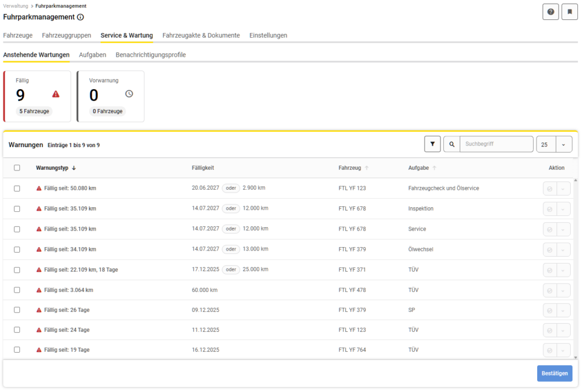
Task: Navigate to Verwaltung breadcrumb link
Action: pyautogui.click(x=15, y=6)
